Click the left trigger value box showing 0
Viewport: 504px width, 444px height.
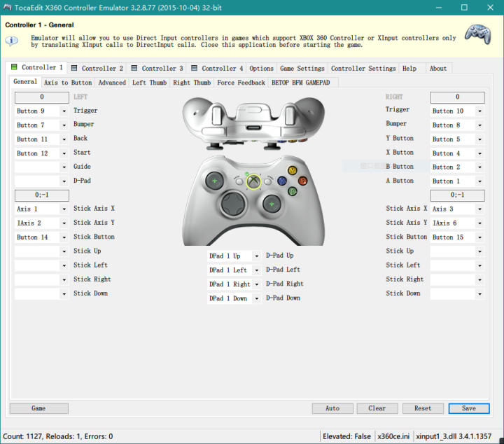[x=42, y=97]
